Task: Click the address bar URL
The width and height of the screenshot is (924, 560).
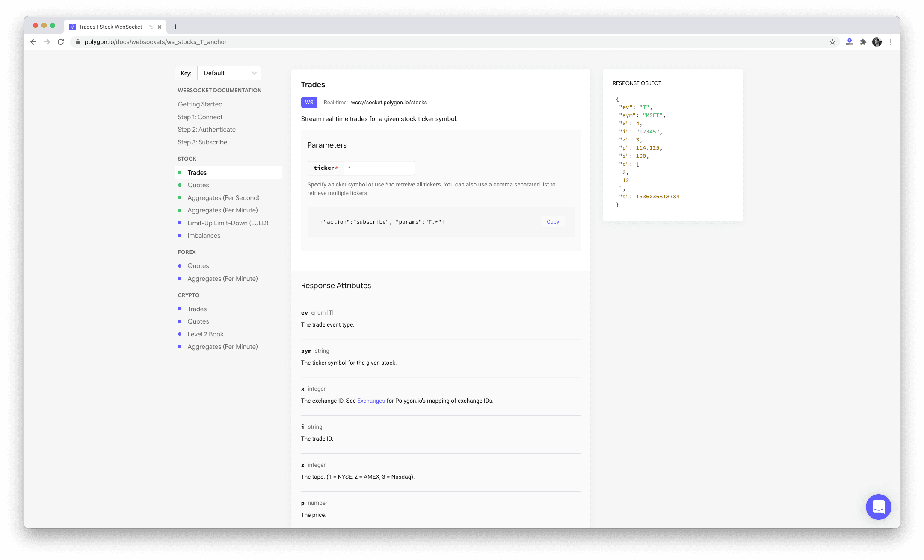Action: click(x=156, y=42)
